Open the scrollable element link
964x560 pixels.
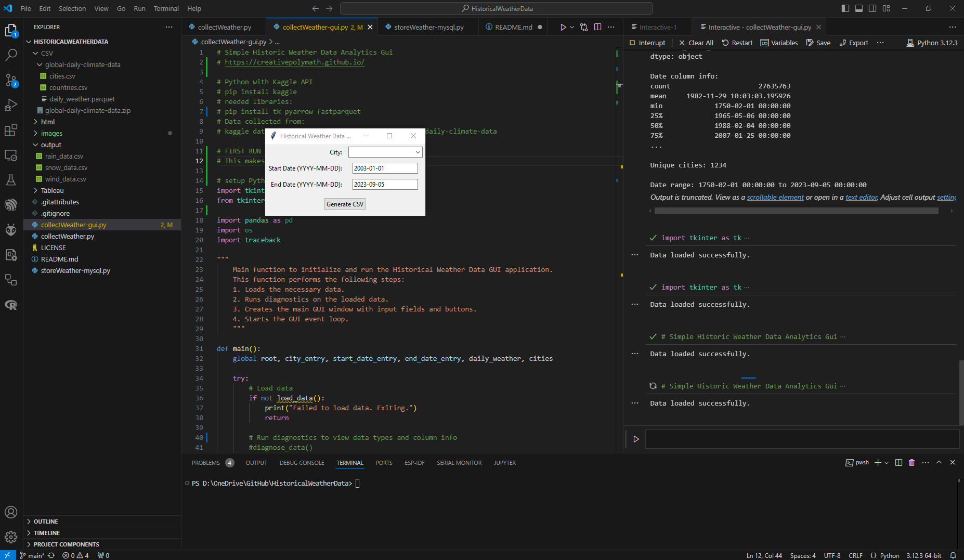coord(775,197)
